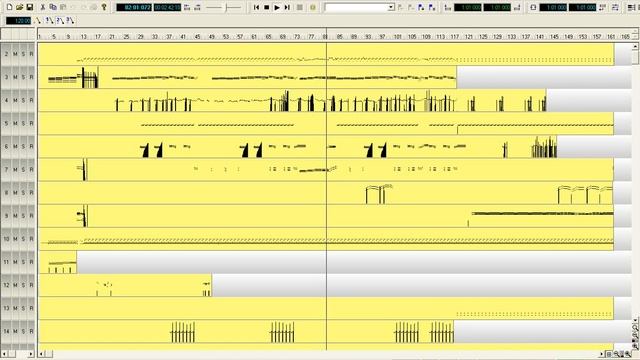The image size is (640, 360).
Task: Save the project with the floppy disk icon
Action: pyautogui.click(x=29, y=7)
